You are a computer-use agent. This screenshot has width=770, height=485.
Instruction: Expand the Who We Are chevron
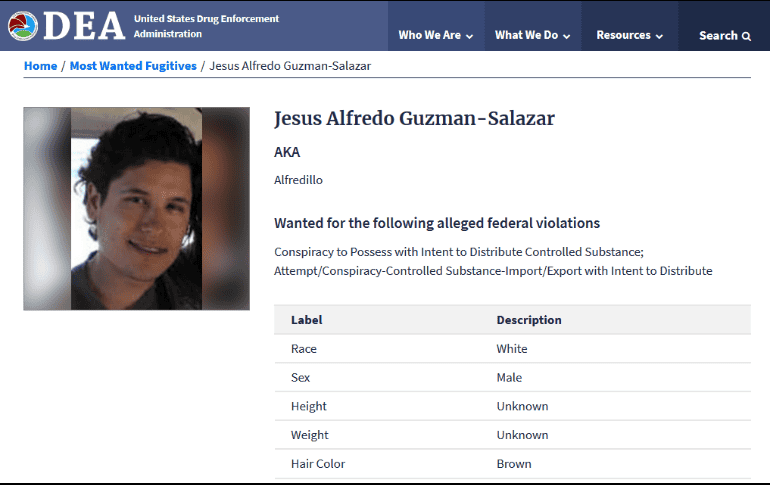coord(469,36)
